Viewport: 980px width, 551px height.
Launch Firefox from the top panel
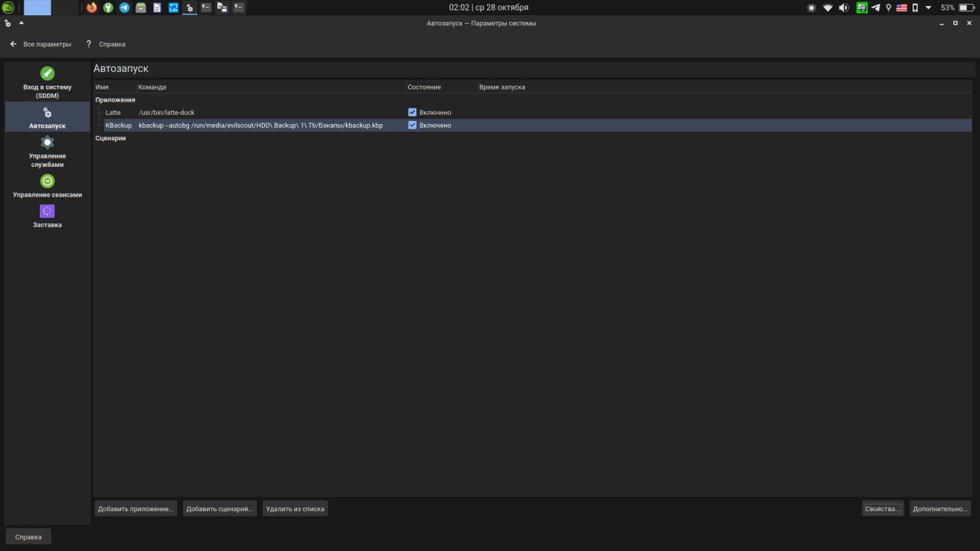pos(92,8)
